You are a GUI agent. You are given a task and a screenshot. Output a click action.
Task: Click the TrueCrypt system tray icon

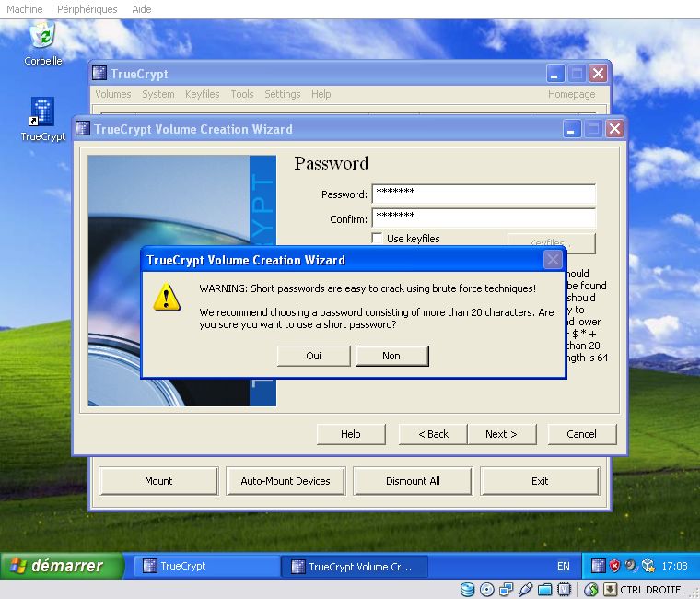(x=598, y=566)
